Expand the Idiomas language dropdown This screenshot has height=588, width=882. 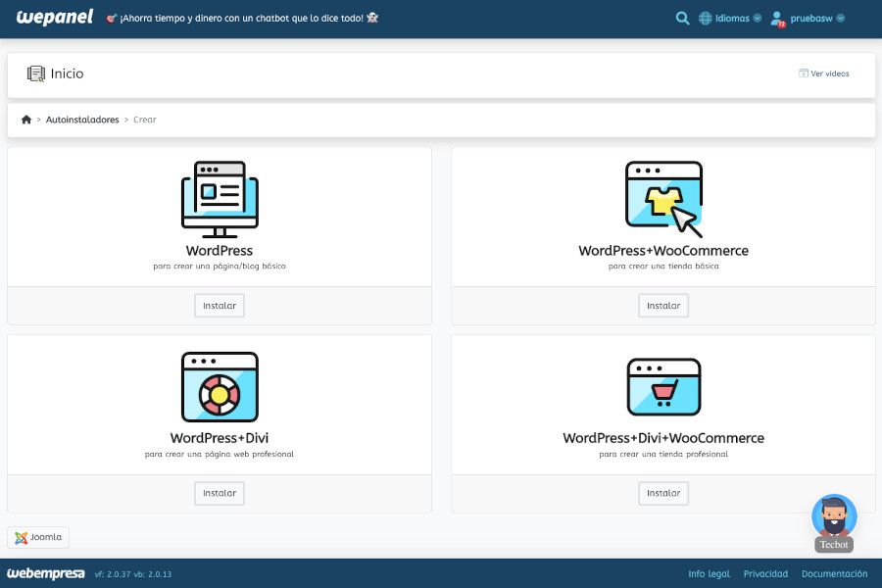click(x=758, y=18)
